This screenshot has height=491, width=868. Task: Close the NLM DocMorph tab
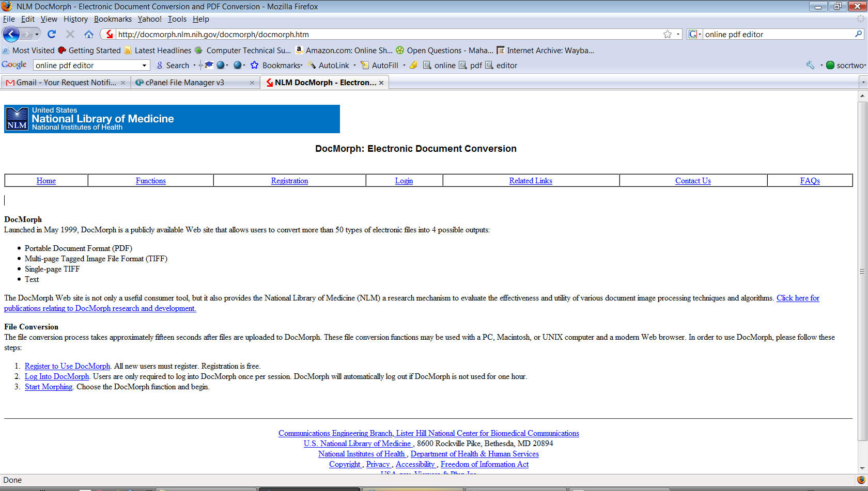point(381,83)
